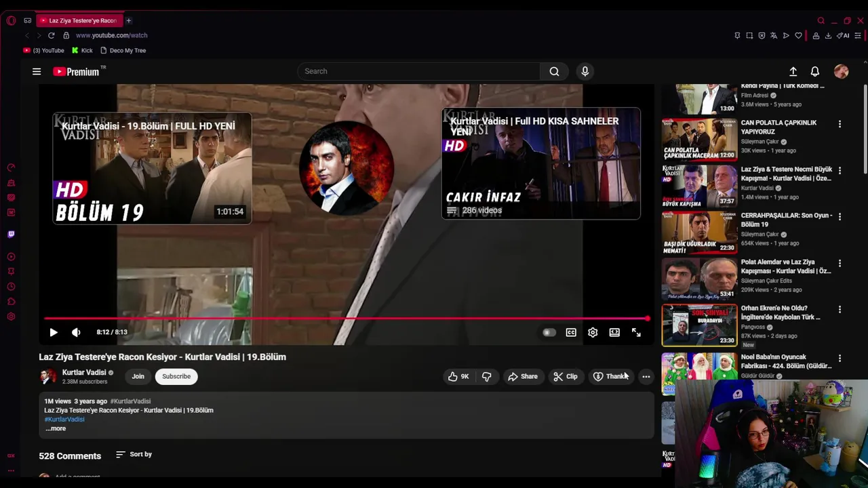This screenshot has width=868, height=488.
Task: Focus the YouTube Search field
Action: (419, 71)
